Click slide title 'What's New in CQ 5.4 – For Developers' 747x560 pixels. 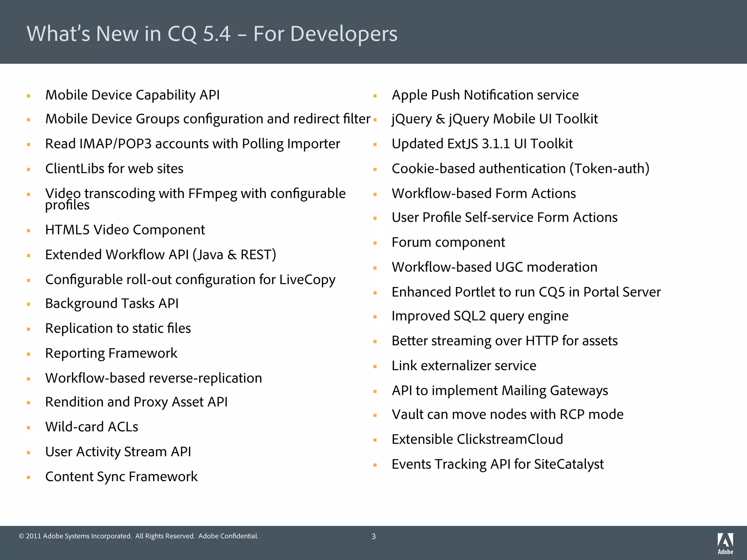pyautogui.click(x=212, y=34)
